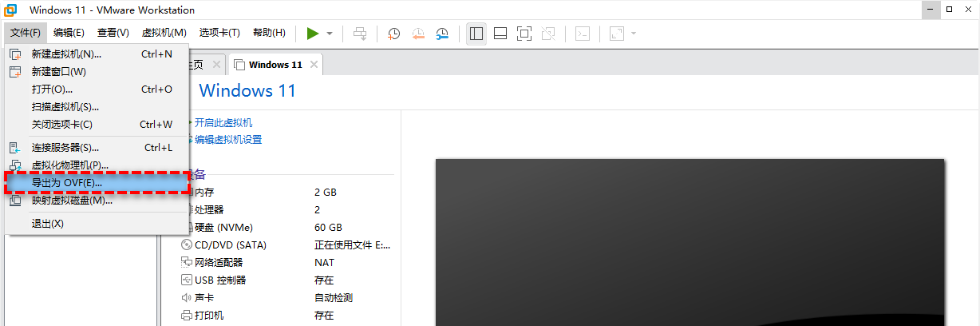Click 编辑虚拟机设置 link
This screenshot has height=326, width=980.
click(x=228, y=140)
